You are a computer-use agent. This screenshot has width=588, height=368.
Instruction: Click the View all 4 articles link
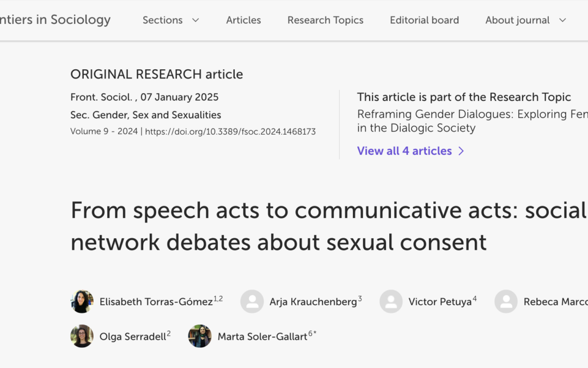(405, 151)
